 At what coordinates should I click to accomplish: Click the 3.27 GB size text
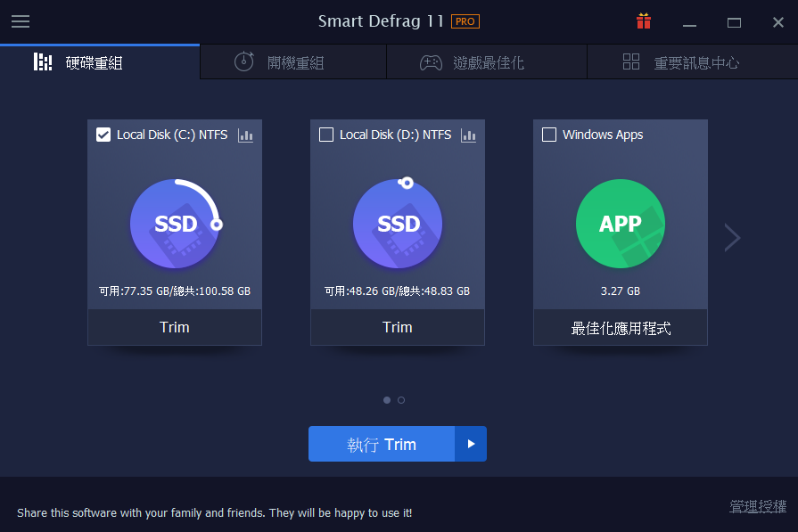621,291
